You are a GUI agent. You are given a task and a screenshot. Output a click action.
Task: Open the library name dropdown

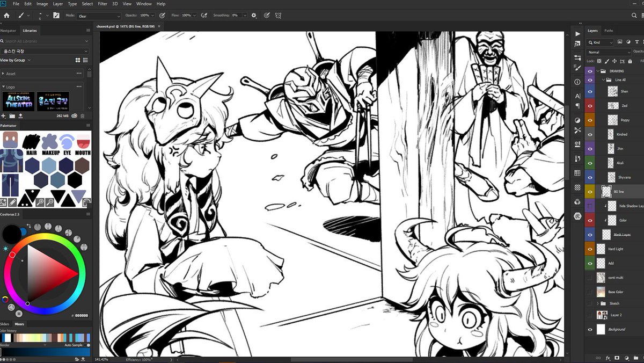45,50
